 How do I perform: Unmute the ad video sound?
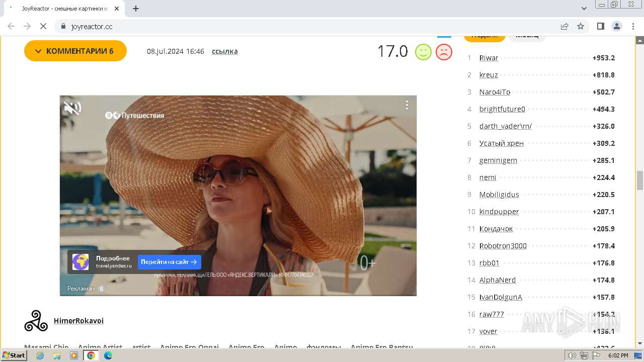pos(72,108)
